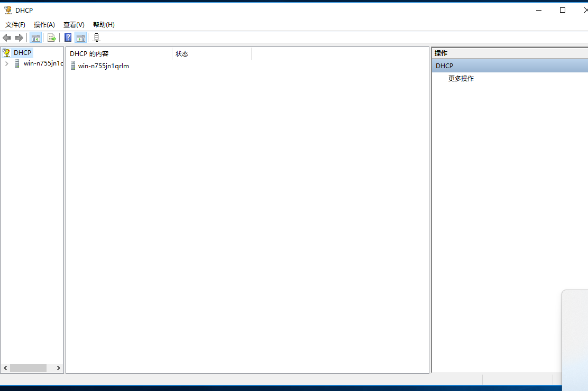Select win-n755jn1c node in the tree
Image resolution: width=588 pixels, height=391 pixels.
pyautogui.click(x=43, y=63)
